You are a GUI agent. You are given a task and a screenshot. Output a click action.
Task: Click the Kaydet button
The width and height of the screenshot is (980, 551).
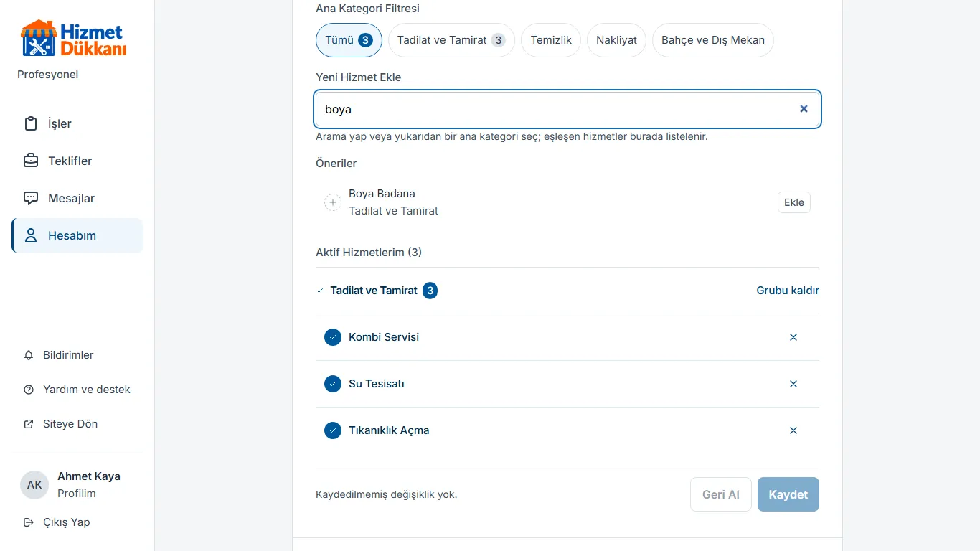coord(788,494)
